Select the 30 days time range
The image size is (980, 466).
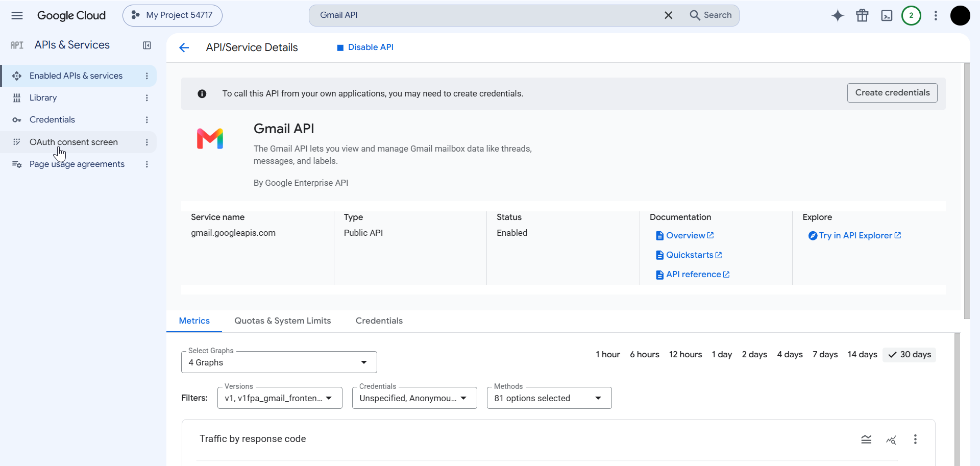coord(910,354)
